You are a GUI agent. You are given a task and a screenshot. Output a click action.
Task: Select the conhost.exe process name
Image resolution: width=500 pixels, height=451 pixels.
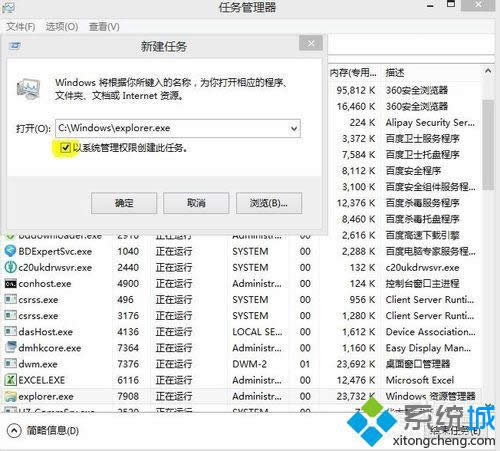(x=45, y=284)
